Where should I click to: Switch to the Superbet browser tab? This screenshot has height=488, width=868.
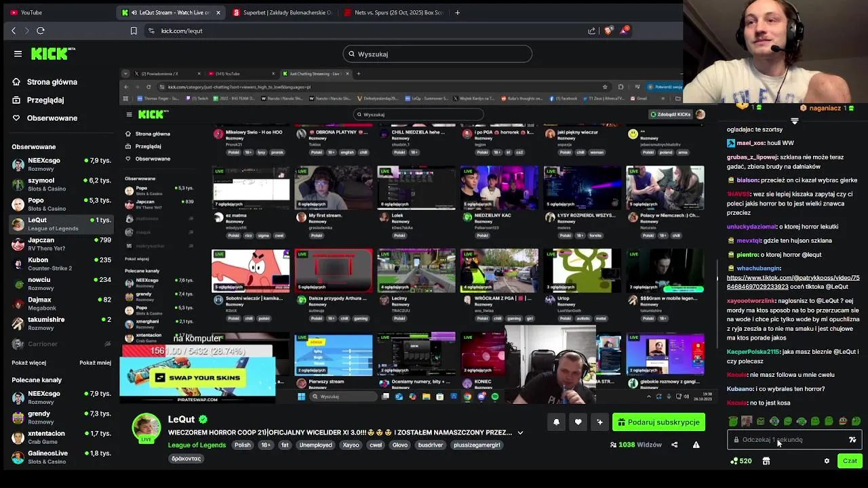pos(283,12)
